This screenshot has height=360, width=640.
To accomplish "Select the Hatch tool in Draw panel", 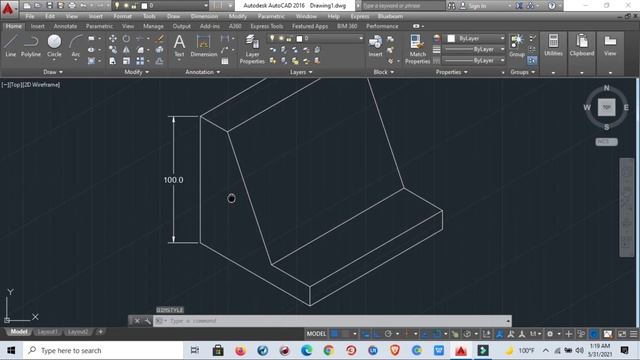I will tap(91, 61).
